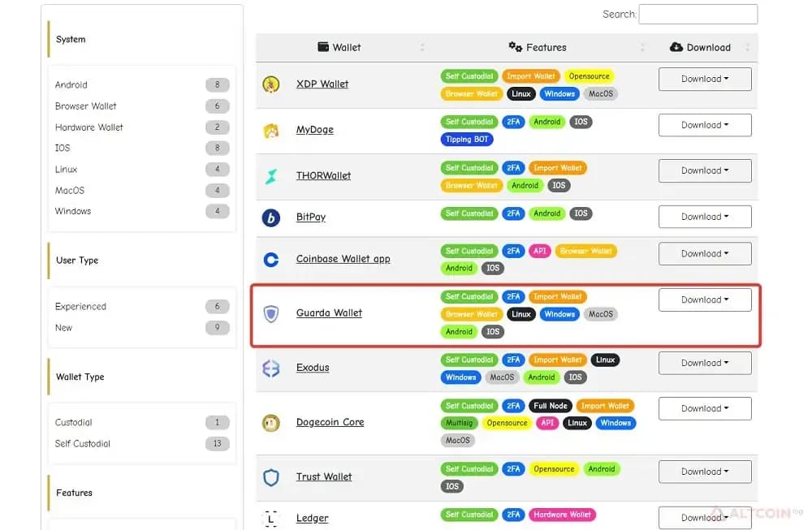The height and width of the screenshot is (530, 812).
Task: Click the Search input field
Action: point(698,15)
